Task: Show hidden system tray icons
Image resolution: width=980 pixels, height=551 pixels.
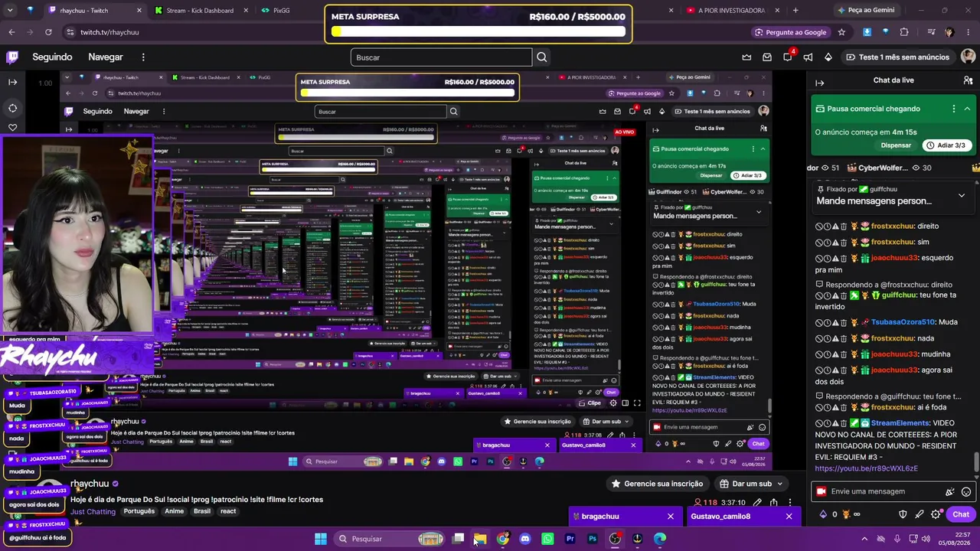Action: 864,539
